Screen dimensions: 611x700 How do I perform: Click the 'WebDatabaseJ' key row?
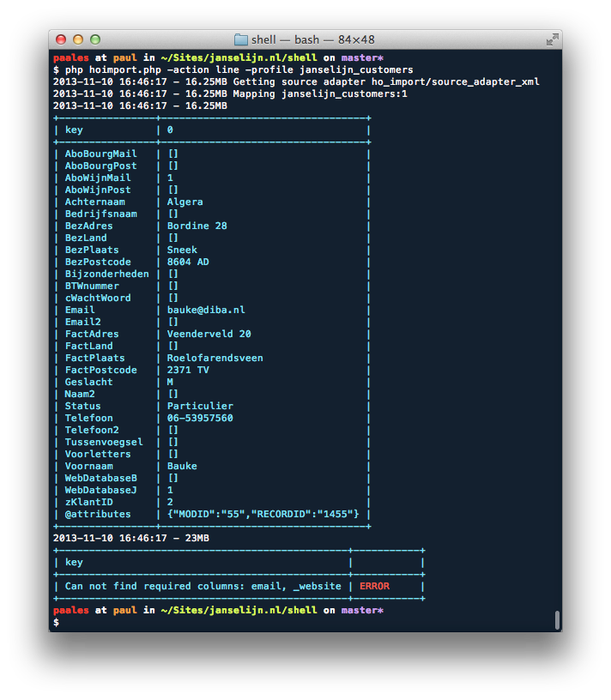pos(212,490)
